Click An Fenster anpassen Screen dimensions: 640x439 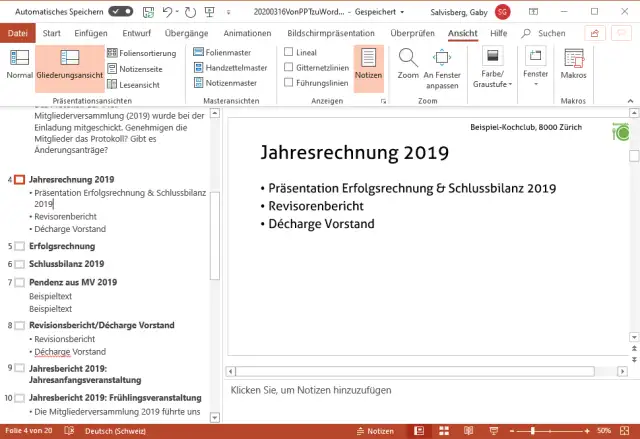(x=442, y=69)
